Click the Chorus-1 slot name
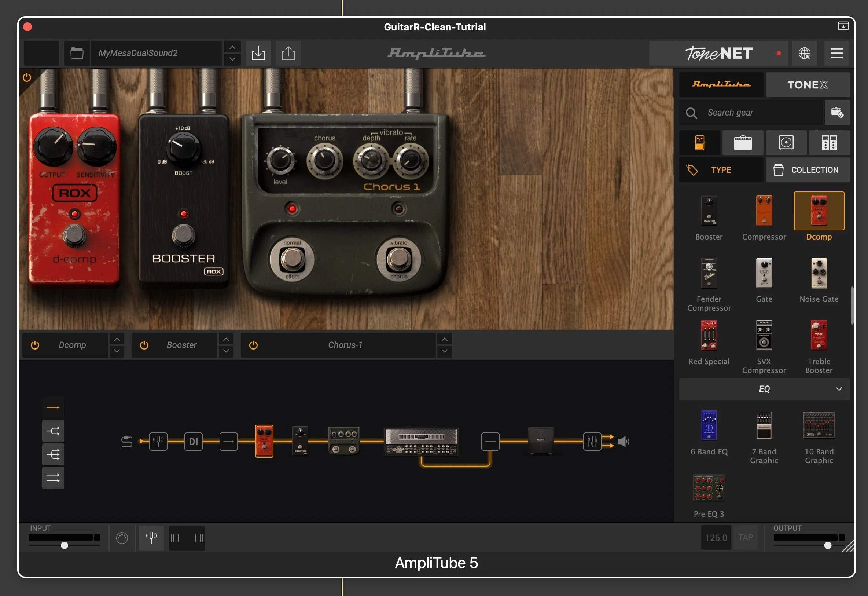This screenshot has height=596, width=868. click(345, 345)
